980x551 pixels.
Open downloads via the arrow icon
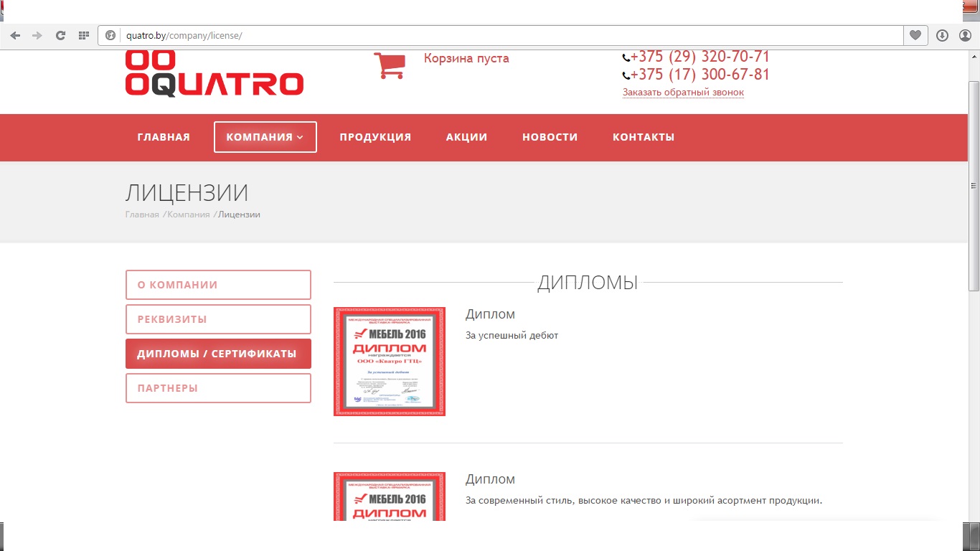(942, 35)
